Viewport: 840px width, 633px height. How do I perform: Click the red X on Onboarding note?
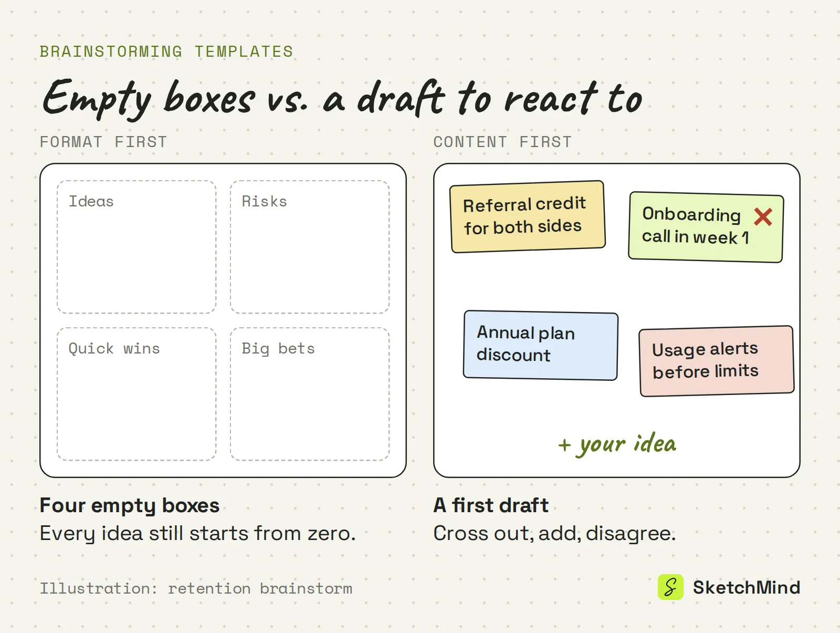tap(763, 216)
